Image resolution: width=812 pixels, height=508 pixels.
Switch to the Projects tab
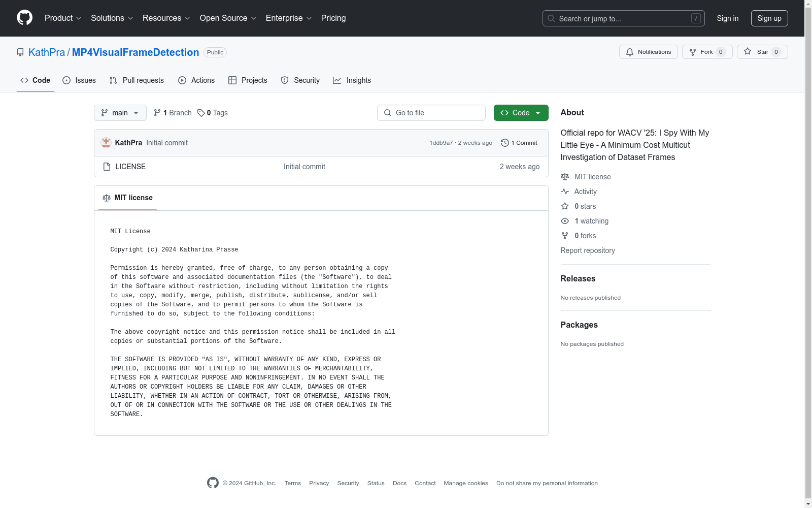(x=248, y=80)
